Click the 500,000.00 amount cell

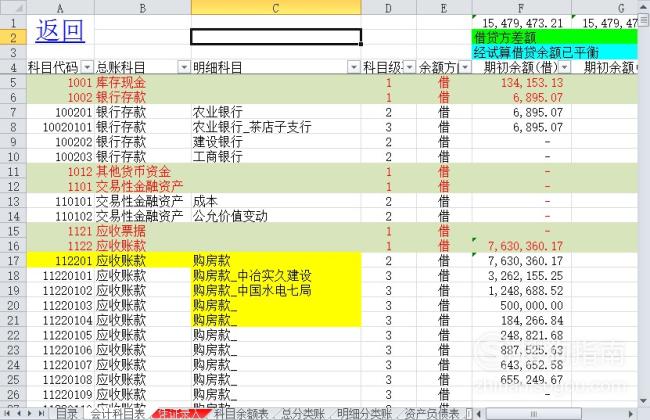tap(521, 306)
